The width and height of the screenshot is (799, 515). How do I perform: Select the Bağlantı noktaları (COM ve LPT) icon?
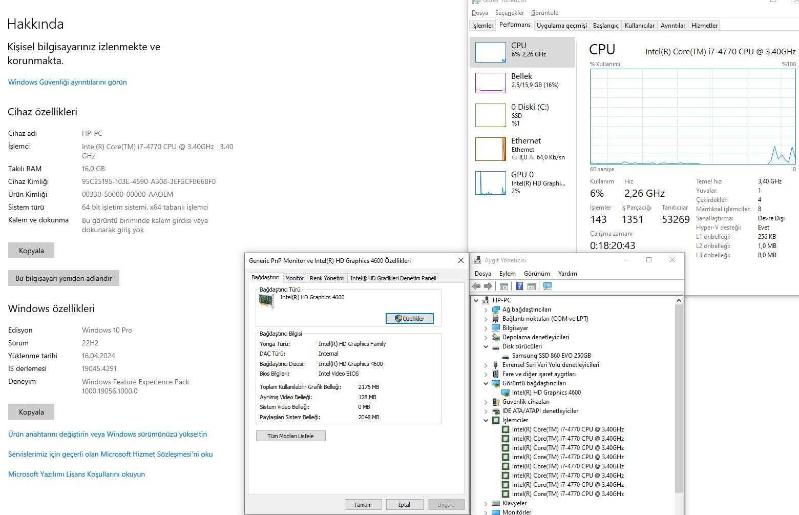496,319
